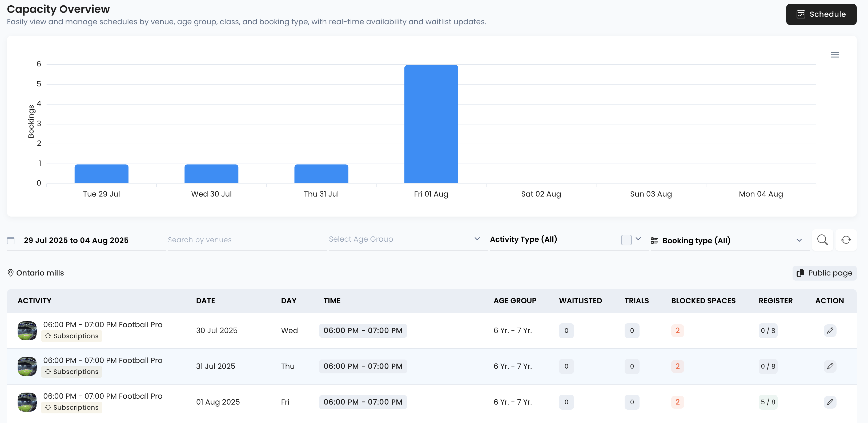The height and width of the screenshot is (423, 868).
Task: Open the chart hamburger menu icon
Action: [x=834, y=55]
